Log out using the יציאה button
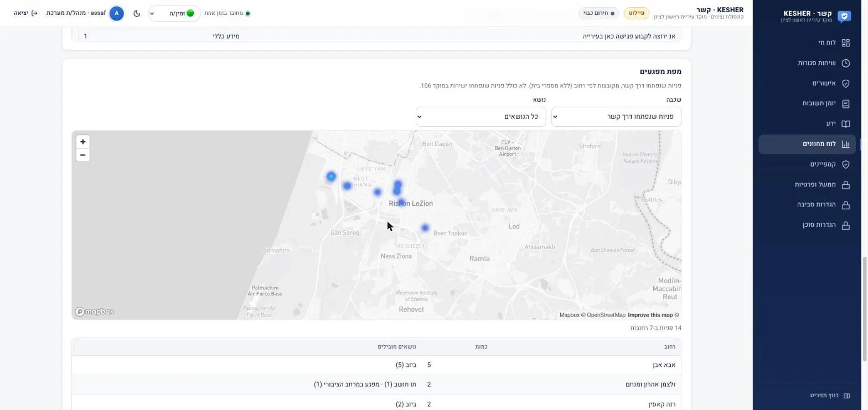This screenshot has height=410, width=868. pyautogui.click(x=26, y=13)
